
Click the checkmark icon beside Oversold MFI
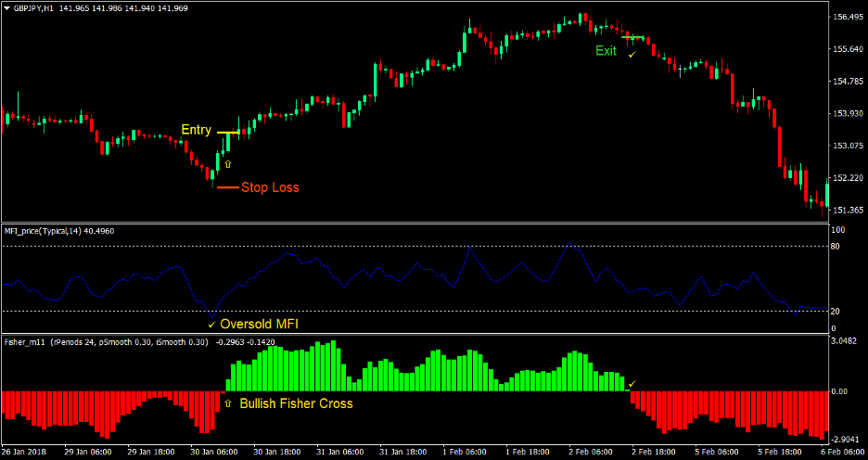click(x=211, y=324)
